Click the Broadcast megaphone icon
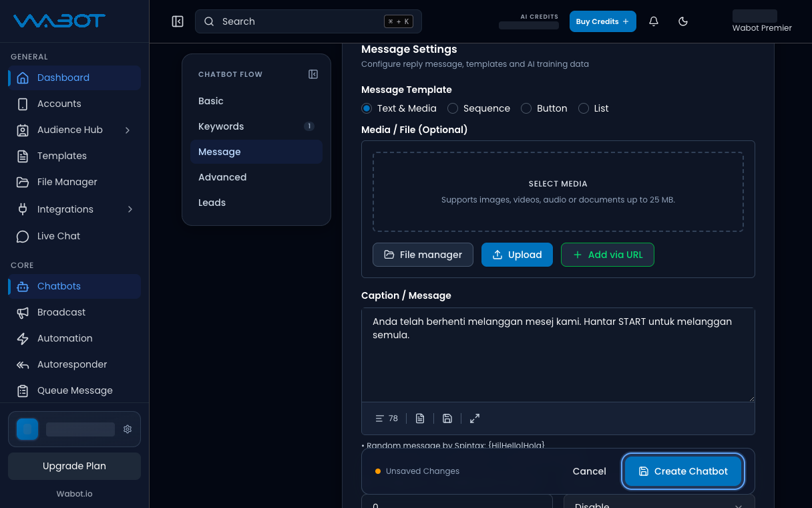 23,312
